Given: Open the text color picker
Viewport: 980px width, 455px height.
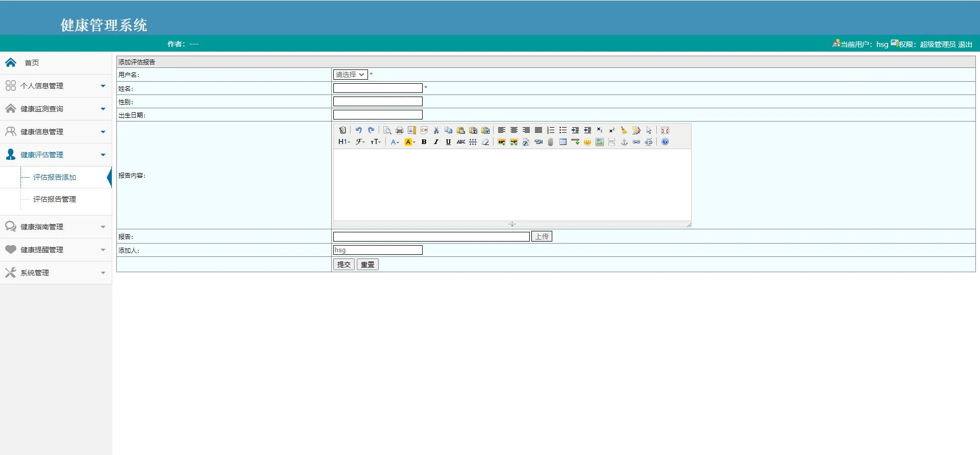Looking at the screenshot, I should pyautogui.click(x=395, y=142).
